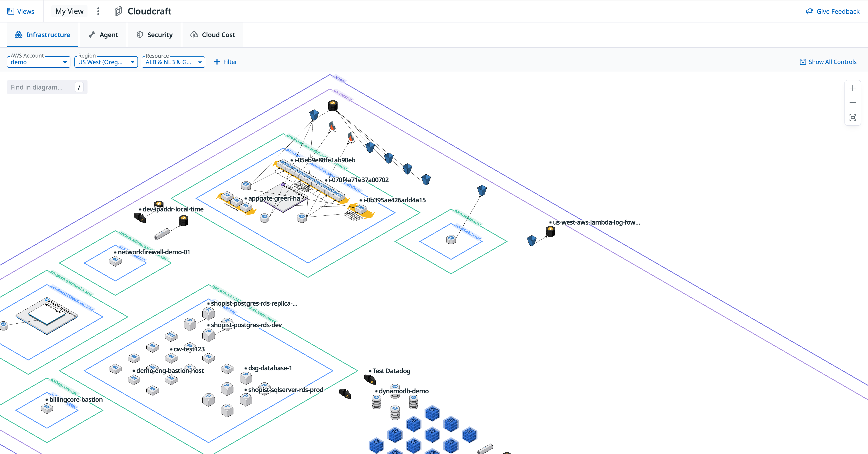Click the zoom in plus icon
Screen dimensions: 868x454
click(x=852, y=88)
